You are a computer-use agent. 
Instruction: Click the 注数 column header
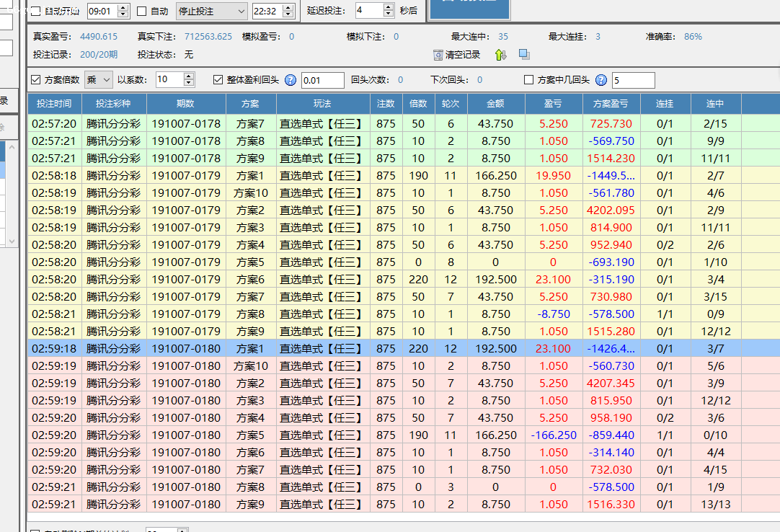[x=386, y=104]
